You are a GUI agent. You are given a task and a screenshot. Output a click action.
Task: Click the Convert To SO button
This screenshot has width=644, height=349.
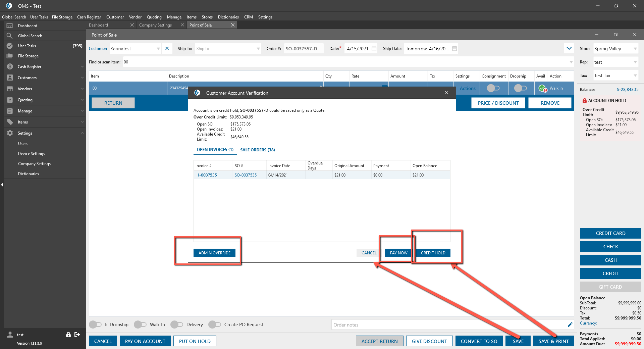(x=479, y=341)
